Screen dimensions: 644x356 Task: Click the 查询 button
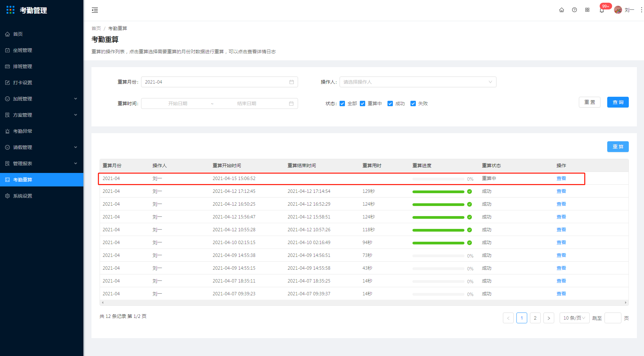pos(618,102)
